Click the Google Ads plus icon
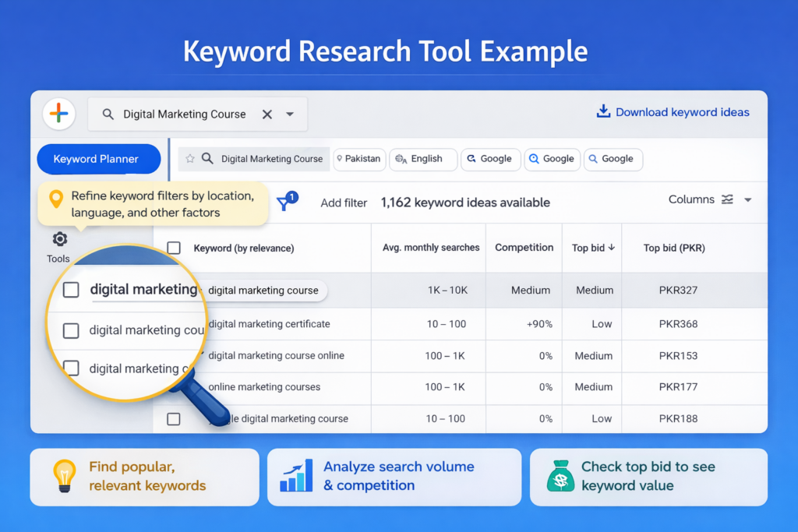 (x=58, y=113)
